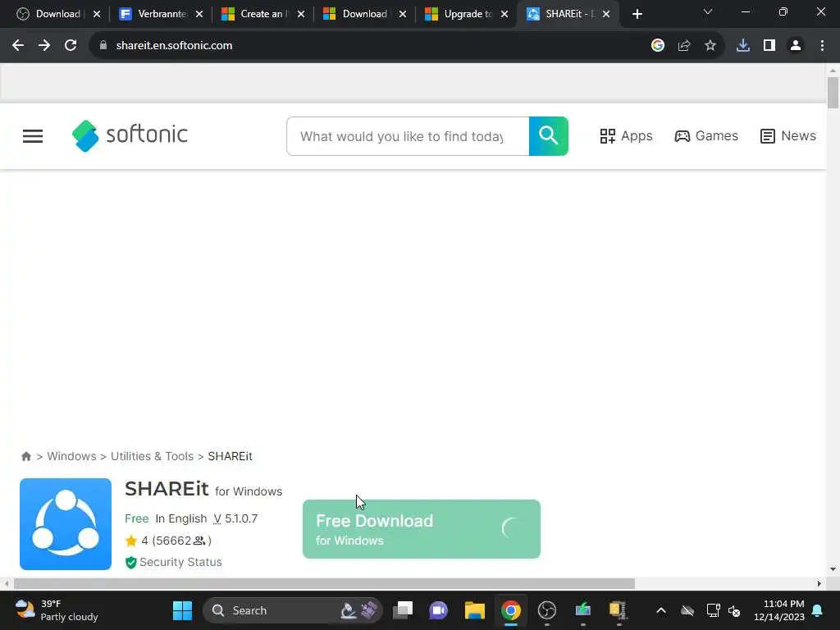Show hidden system tray icons
The height and width of the screenshot is (630, 840).
pyautogui.click(x=661, y=610)
